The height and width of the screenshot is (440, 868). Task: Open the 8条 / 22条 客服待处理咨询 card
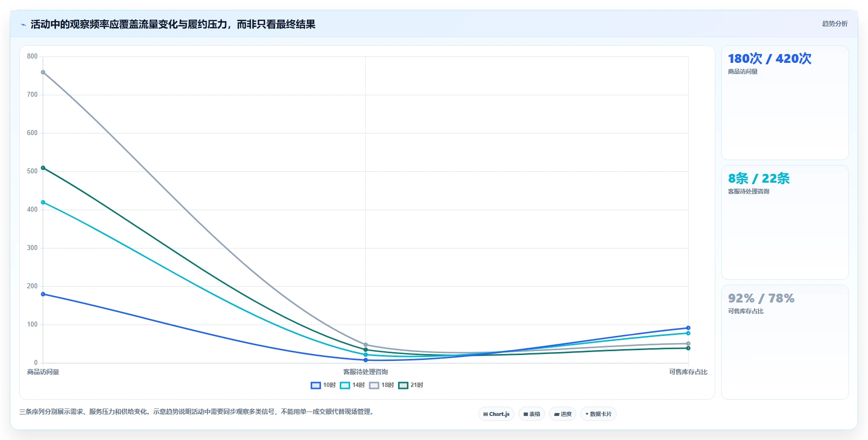point(785,222)
